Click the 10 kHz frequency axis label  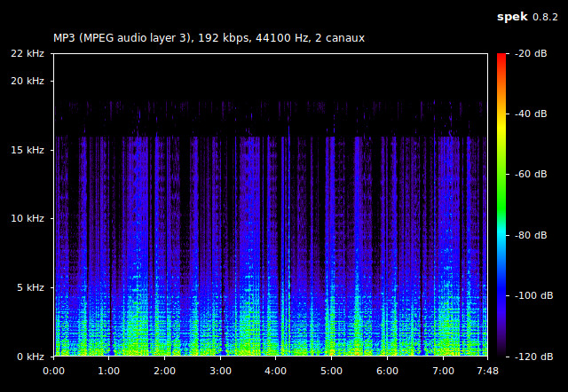(x=28, y=219)
